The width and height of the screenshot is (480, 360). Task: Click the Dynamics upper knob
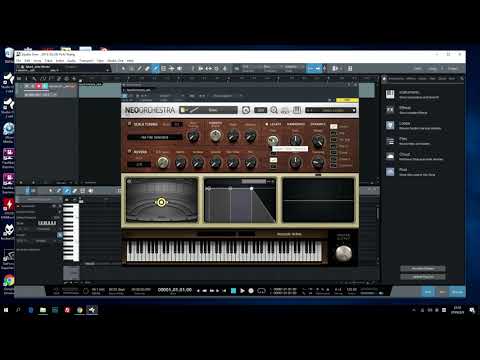318,140
